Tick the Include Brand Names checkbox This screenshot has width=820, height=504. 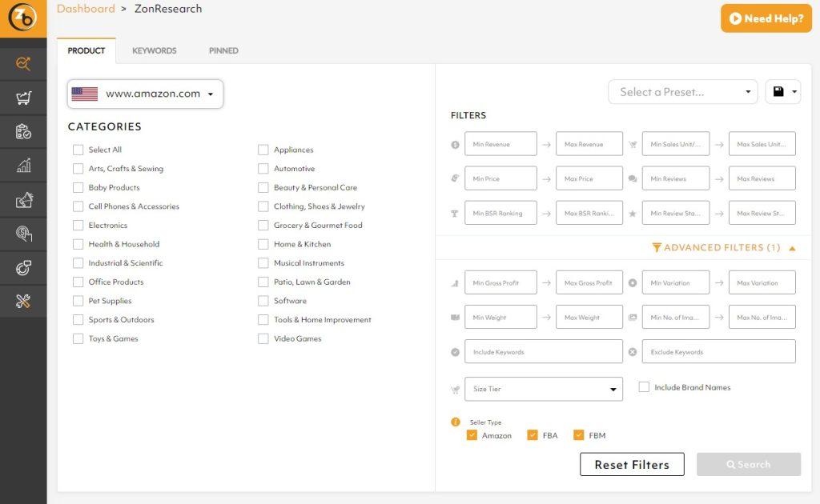point(644,387)
